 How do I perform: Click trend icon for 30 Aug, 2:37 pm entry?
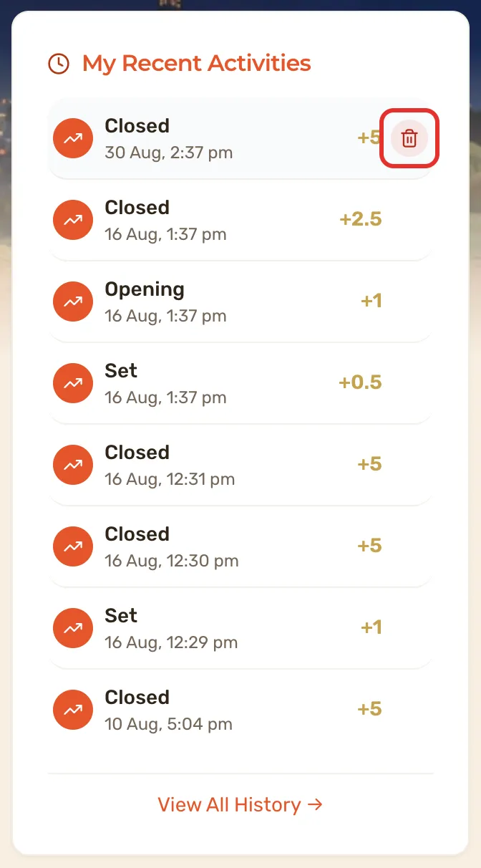pyautogui.click(x=73, y=138)
